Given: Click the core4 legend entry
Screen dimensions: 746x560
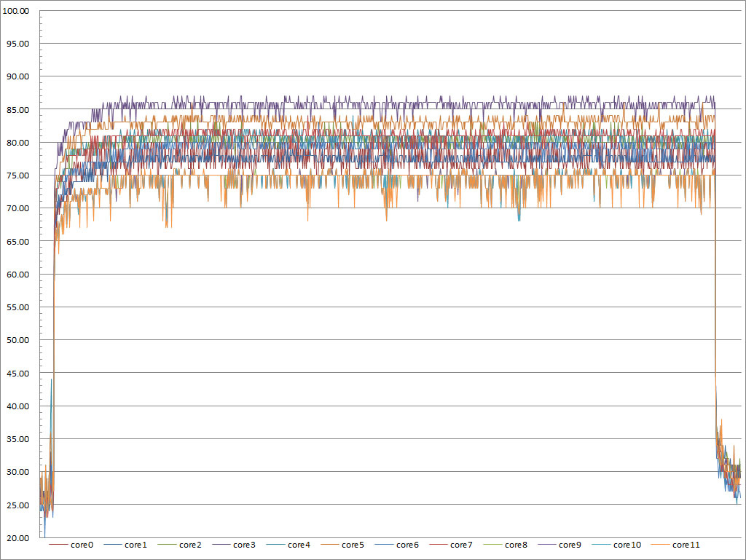Looking at the screenshot, I should (x=288, y=545).
